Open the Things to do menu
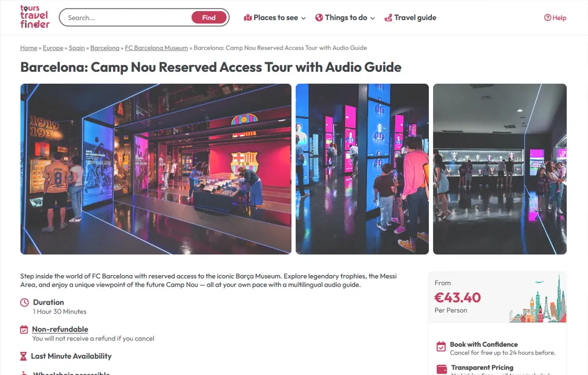This screenshot has height=375, width=588. pos(345,17)
